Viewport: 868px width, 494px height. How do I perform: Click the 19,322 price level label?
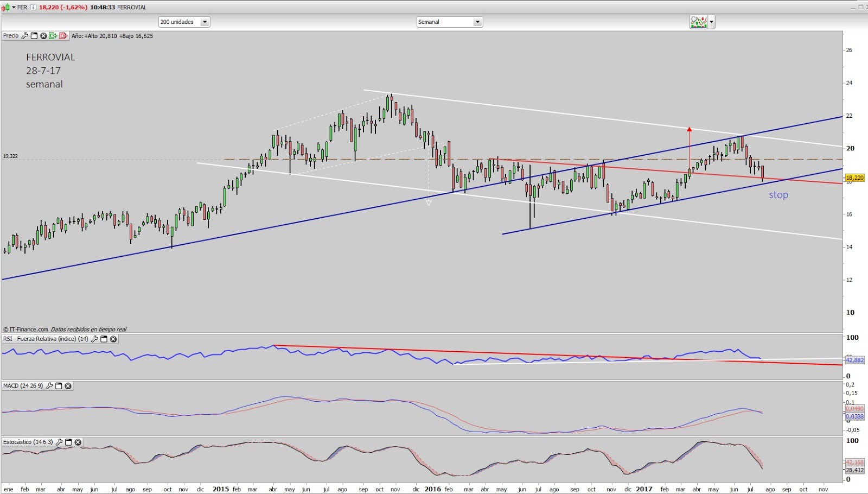(x=10, y=156)
